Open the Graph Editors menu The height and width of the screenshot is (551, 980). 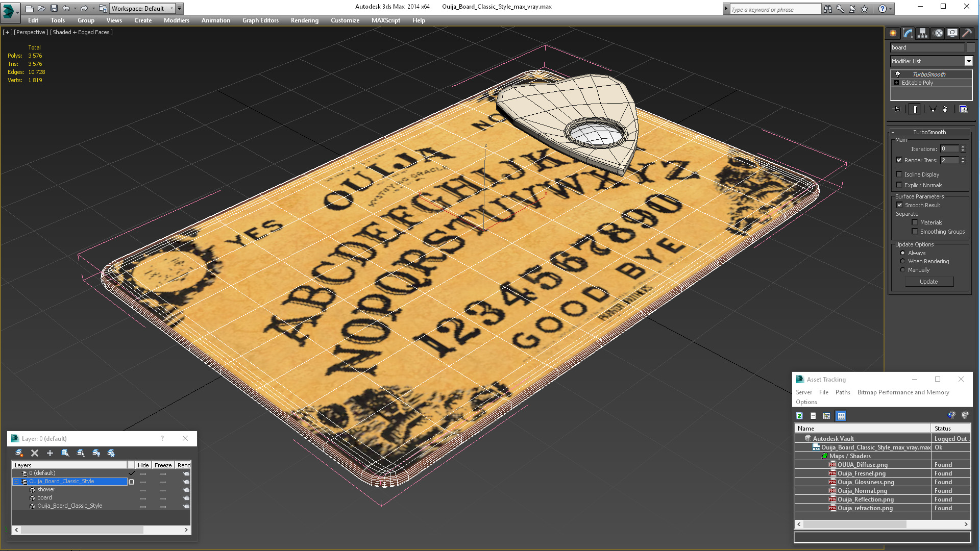click(x=260, y=20)
